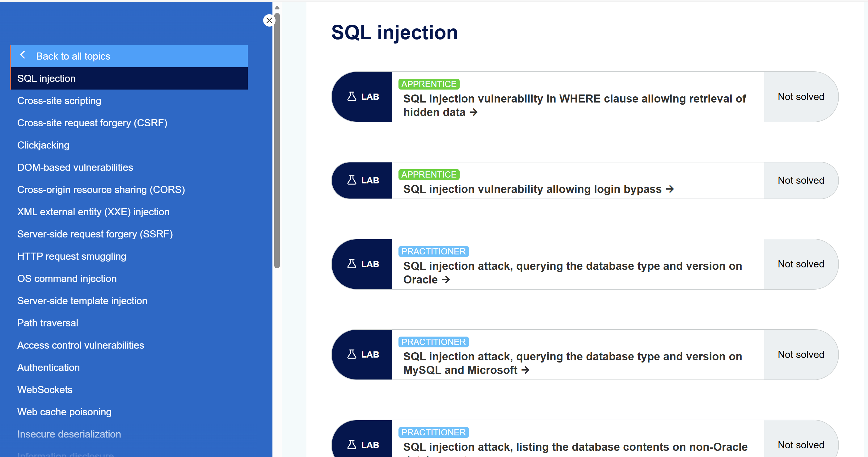
Task: Click arrow after login bypass lab title
Action: click(670, 189)
